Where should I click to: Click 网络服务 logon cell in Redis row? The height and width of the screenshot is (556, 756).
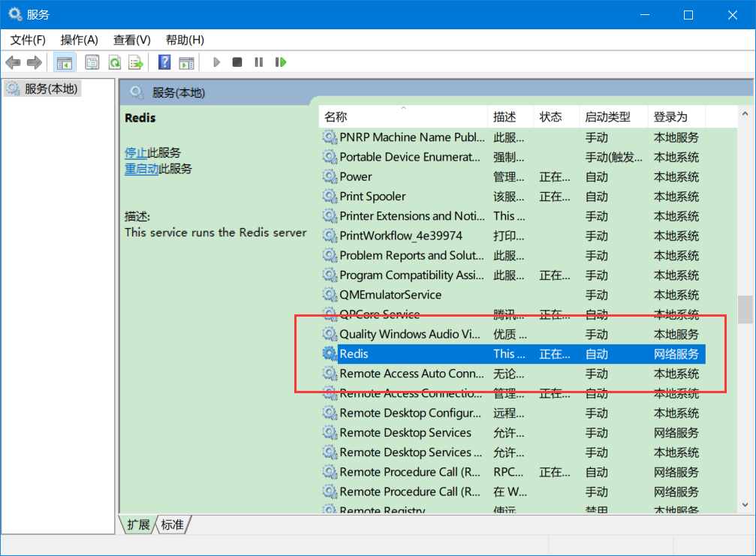[676, 354]
